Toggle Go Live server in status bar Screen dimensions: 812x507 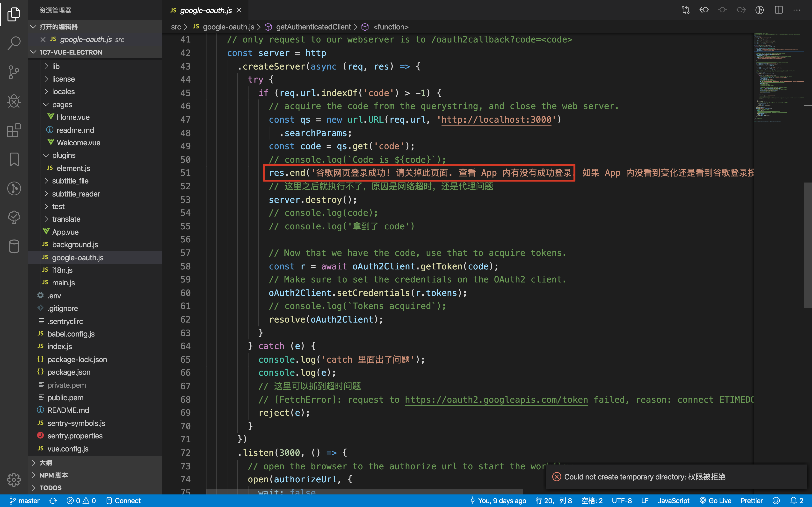[x=715, y=501]
